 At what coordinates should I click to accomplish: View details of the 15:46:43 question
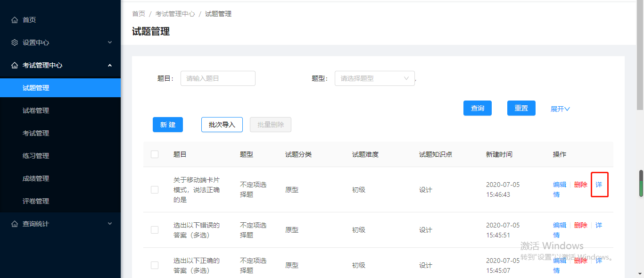[x=599, y=185]
